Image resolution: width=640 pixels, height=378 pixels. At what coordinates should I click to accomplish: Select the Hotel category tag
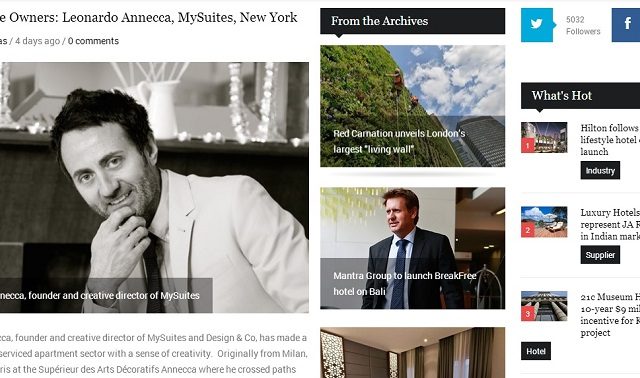point(536,351)
